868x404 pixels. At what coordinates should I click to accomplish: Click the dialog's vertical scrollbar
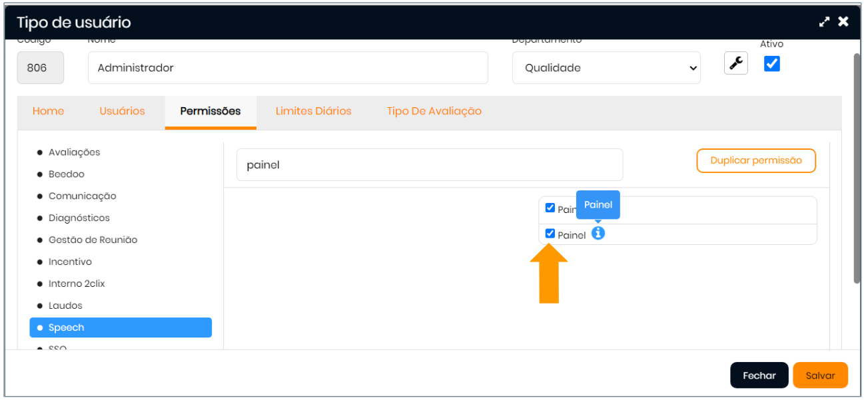[x=857, y=166]
